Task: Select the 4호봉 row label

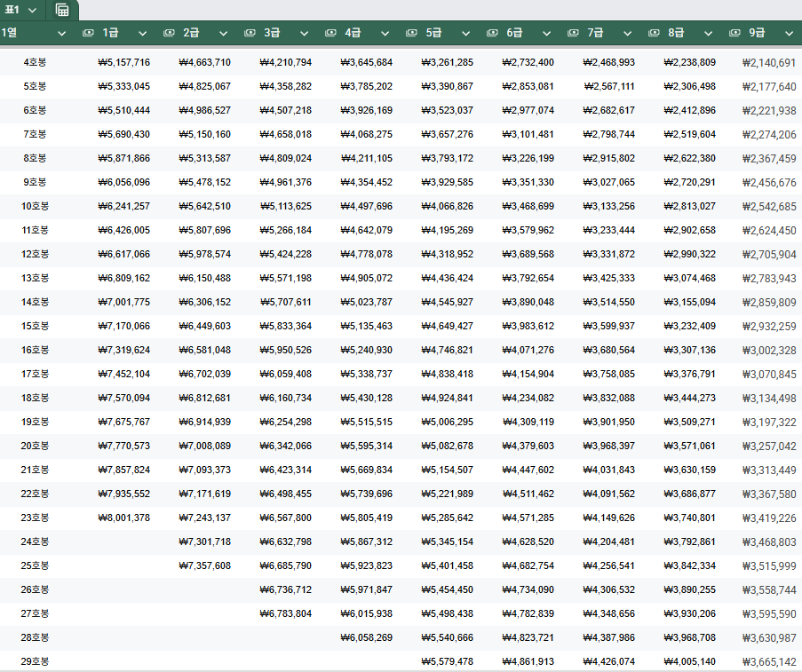Action: 35,62
